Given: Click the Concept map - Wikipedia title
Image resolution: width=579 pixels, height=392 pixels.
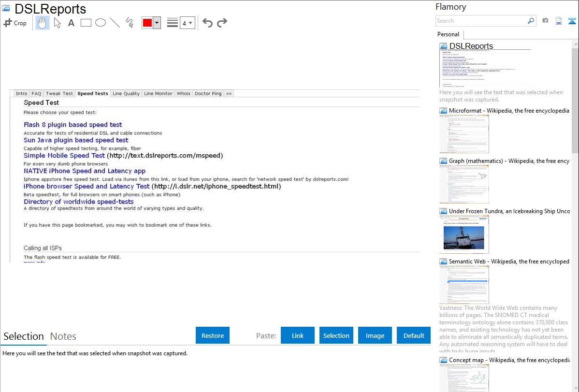Looking at the screenshot, I should [x=509, y=360].
